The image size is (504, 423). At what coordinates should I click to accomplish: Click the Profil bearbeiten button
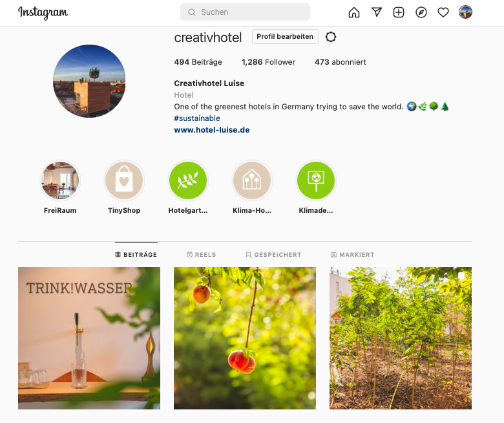tap(285, 36)
